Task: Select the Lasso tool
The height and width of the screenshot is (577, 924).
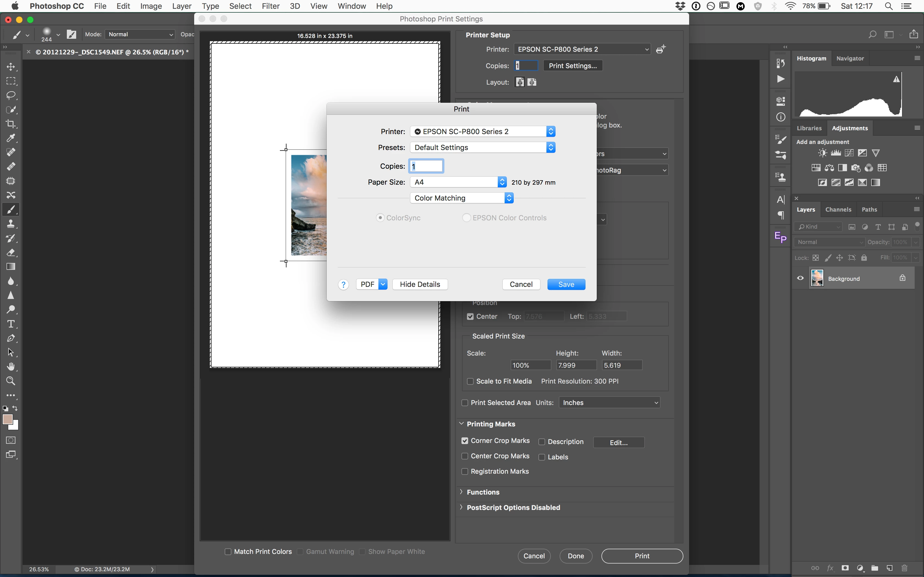Action: tap(11, 95)
